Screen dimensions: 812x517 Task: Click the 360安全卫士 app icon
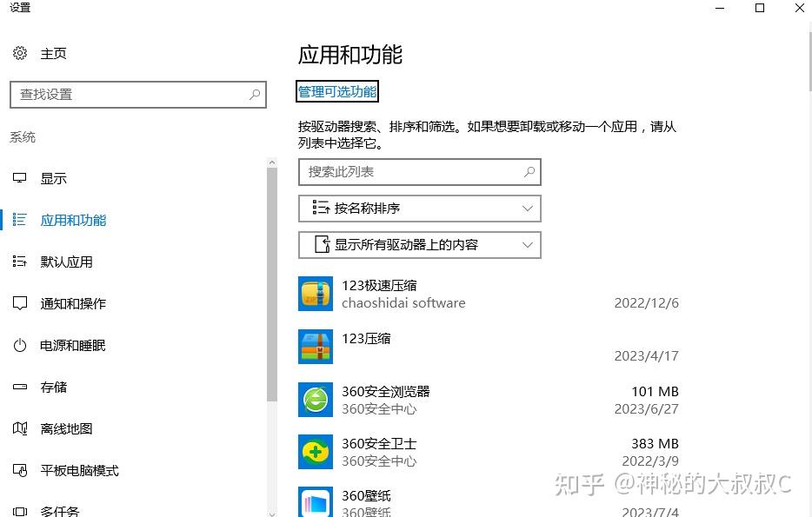pyautogui.click(x=316, y=452)
